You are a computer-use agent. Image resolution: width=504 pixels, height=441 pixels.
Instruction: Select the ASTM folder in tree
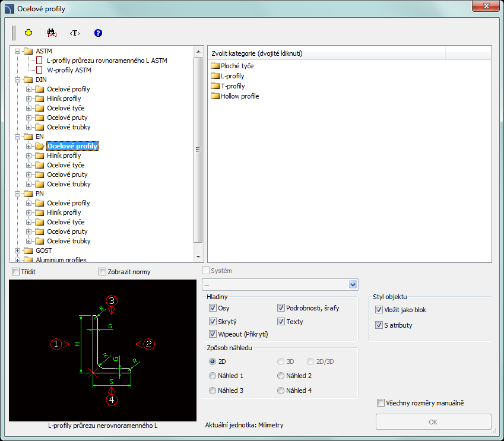click(x=44, y=51)
